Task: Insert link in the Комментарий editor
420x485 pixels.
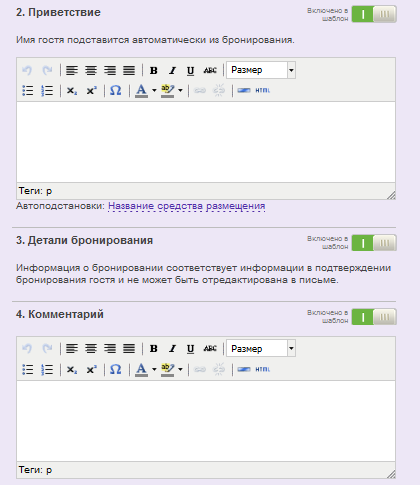Action: [x=200, y=369]
